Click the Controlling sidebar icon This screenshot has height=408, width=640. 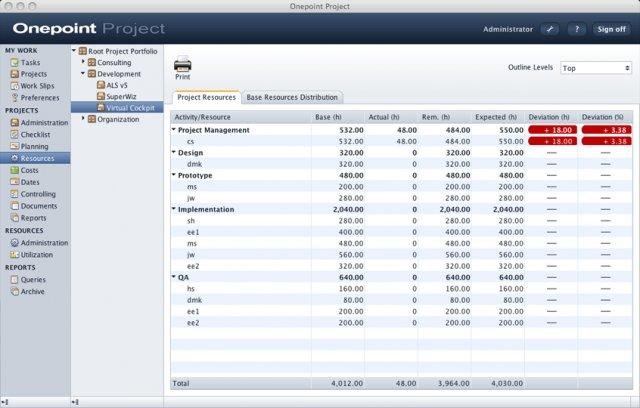[15, 194]
